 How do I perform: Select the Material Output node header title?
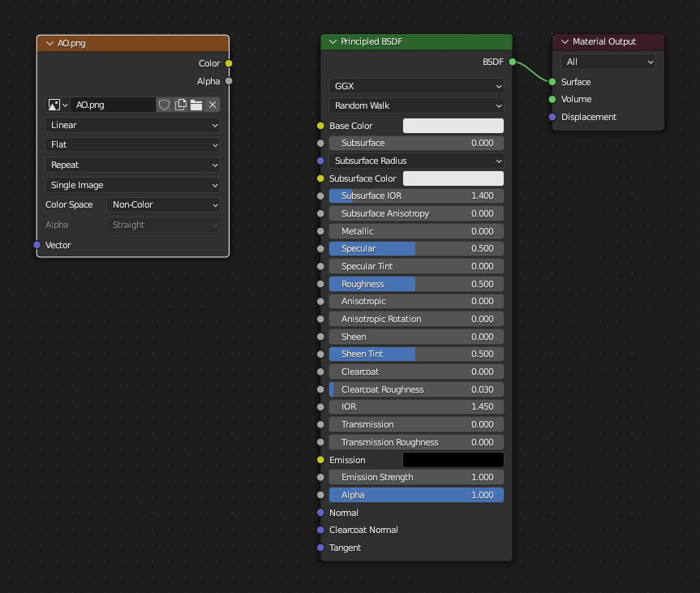pos(604,41)
